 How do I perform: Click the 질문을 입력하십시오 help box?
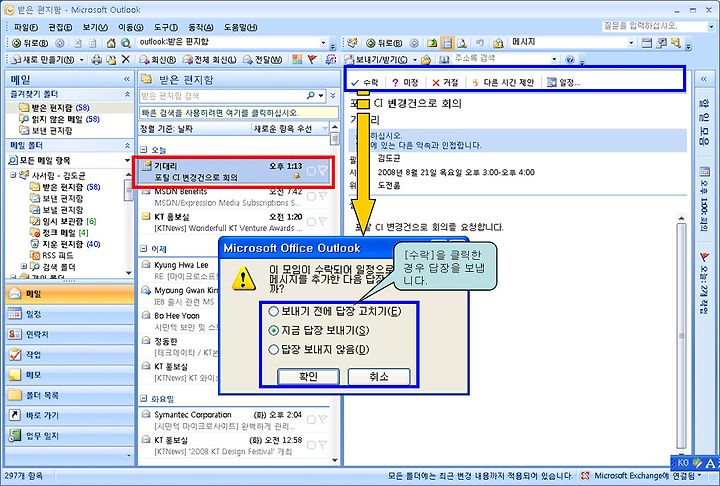(x=654, y=26)
